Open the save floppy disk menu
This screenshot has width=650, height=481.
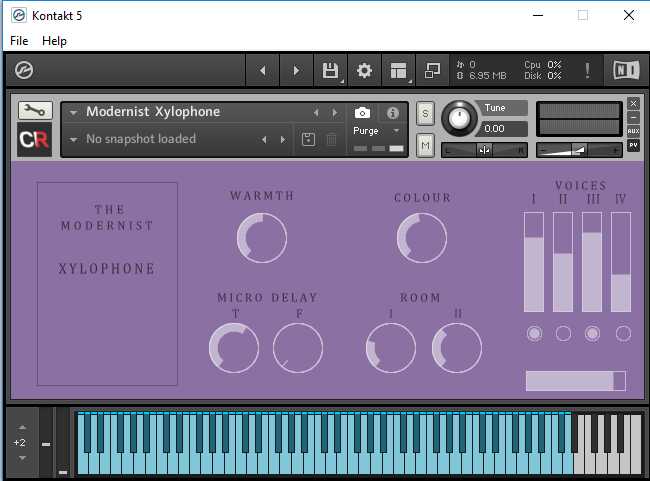pos(330,70)
